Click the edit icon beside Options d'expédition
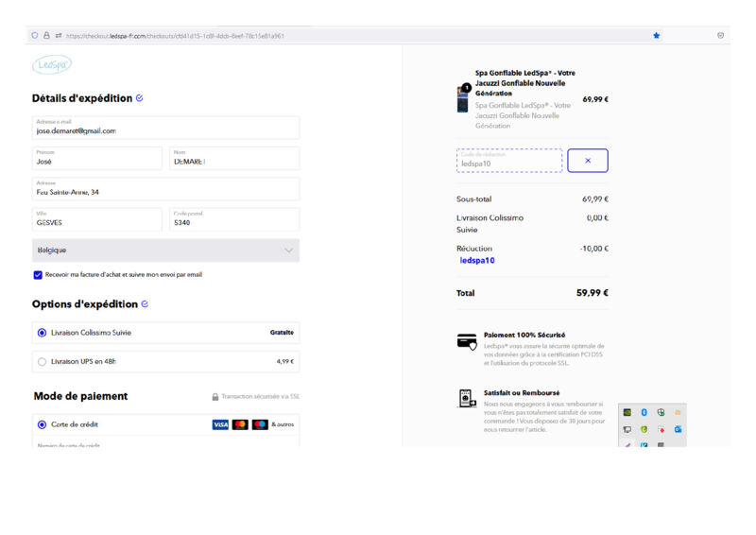Image resolution: width=756 pixels, height=535 pixels. click(x=145, y=304)
